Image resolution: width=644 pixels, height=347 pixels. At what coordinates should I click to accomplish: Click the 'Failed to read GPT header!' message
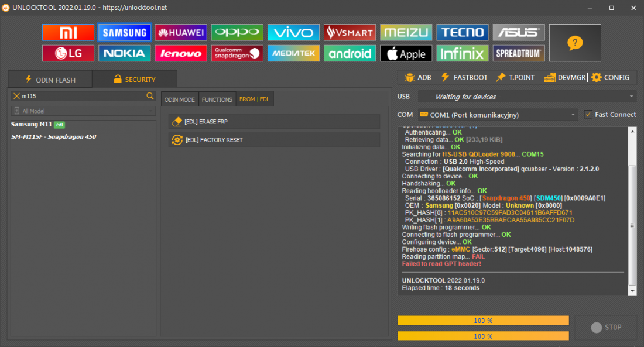tap(441, 264)
